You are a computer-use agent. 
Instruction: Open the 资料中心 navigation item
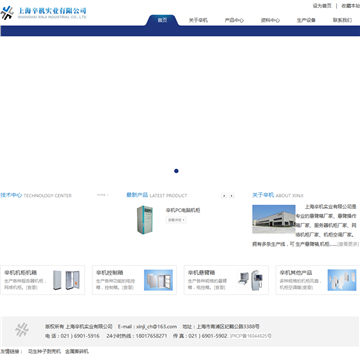coord(270,20)
